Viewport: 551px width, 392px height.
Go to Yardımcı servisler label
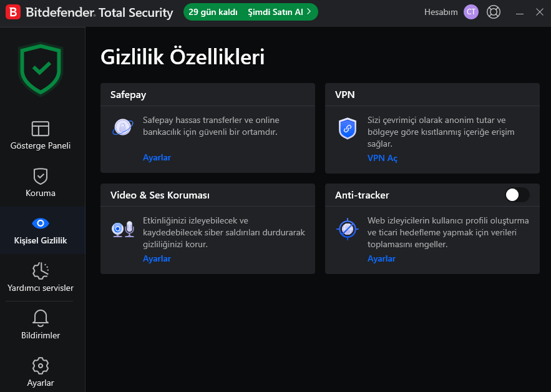tap(41, 288)
